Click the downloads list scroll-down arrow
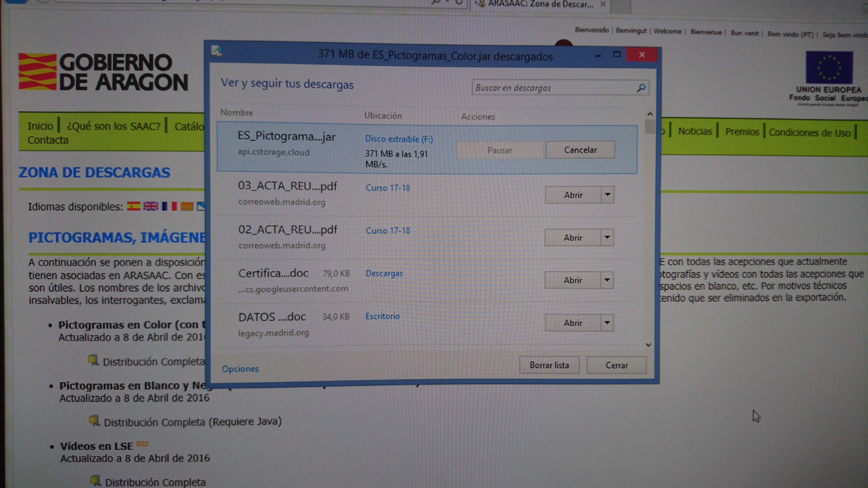 648,345
